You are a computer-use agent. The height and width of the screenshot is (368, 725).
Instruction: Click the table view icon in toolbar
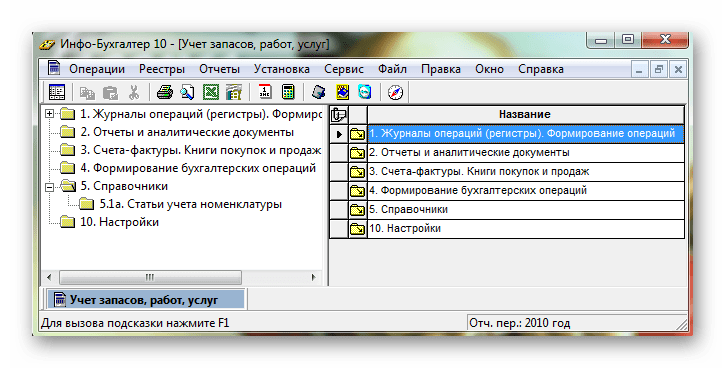coord(57,92)
